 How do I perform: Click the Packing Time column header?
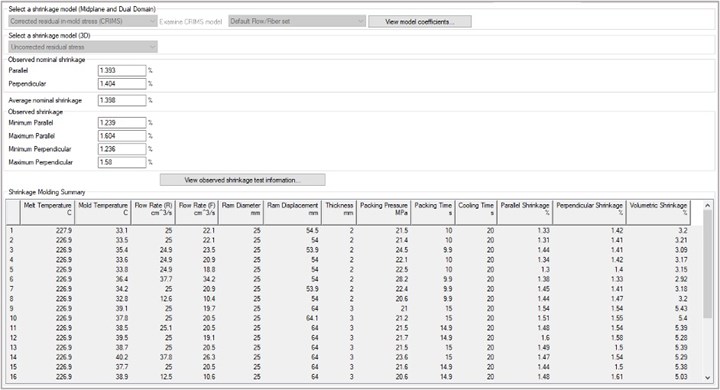click(433, 212)
